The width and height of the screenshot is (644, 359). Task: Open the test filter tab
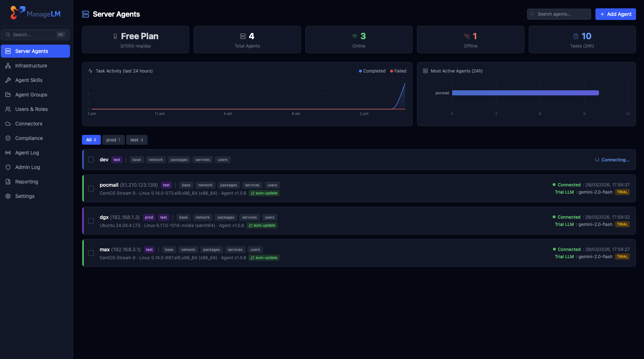(x=137, y=140)
